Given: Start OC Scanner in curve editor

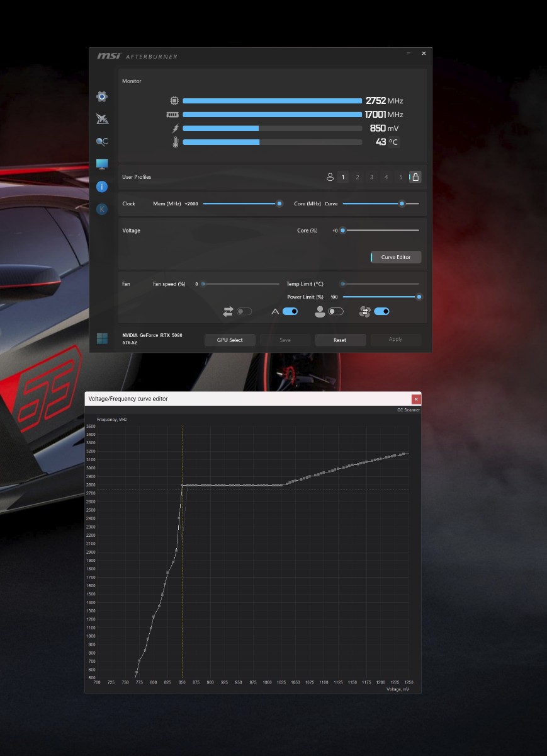Looking at the screenshot, I should pos(409,410).
